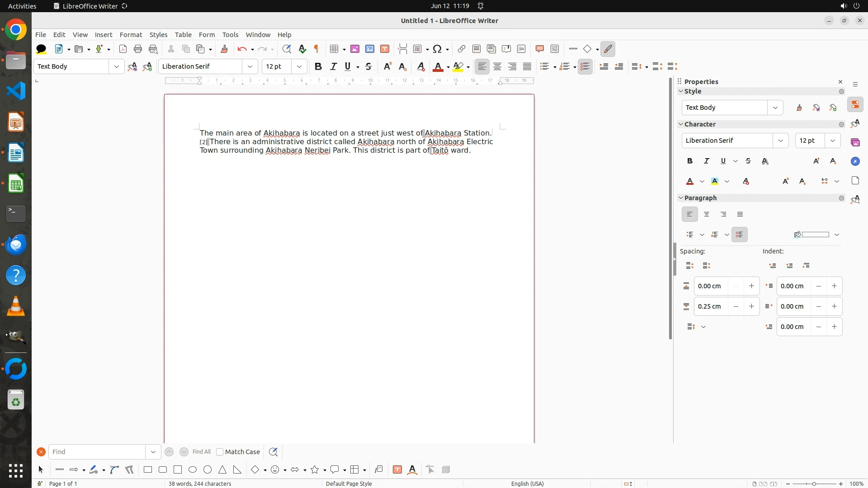Click the Export as PDF icon

coord(123,49)
